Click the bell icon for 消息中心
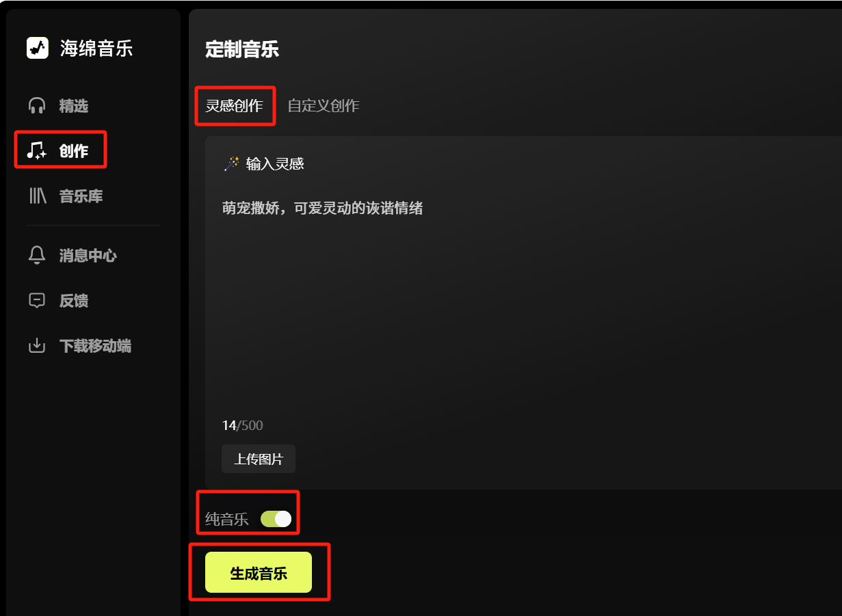Image resolution: width=842 pixels, height=616 pixels. pos(37,256)
